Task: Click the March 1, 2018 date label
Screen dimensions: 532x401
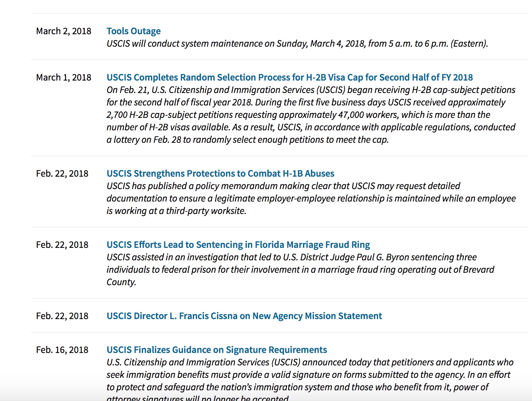Action: click(64, 77)
